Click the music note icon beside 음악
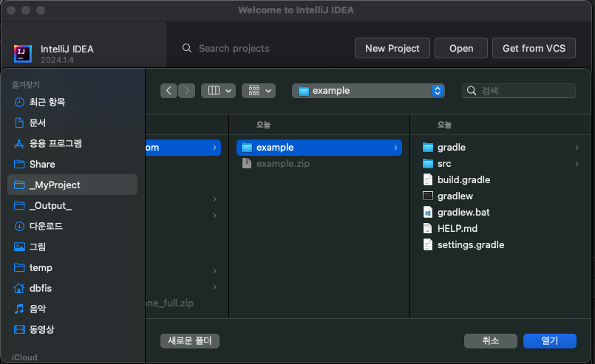This screenshot has width=595, height=364. (19, 309)
